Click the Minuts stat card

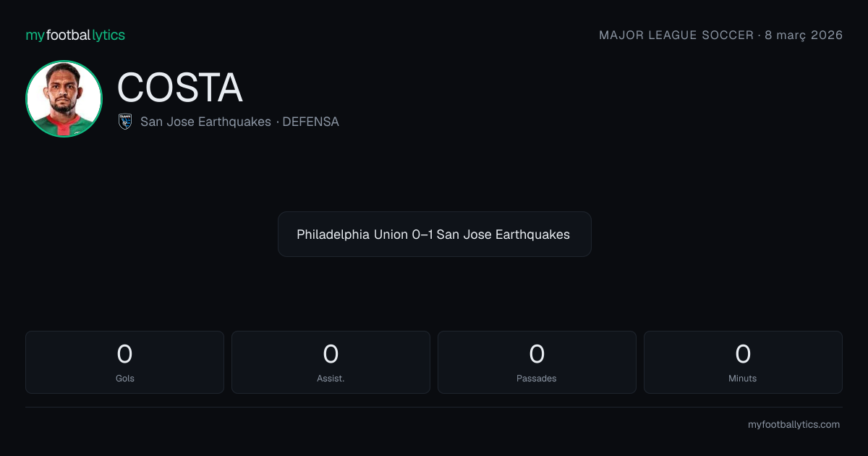point(743,362)
